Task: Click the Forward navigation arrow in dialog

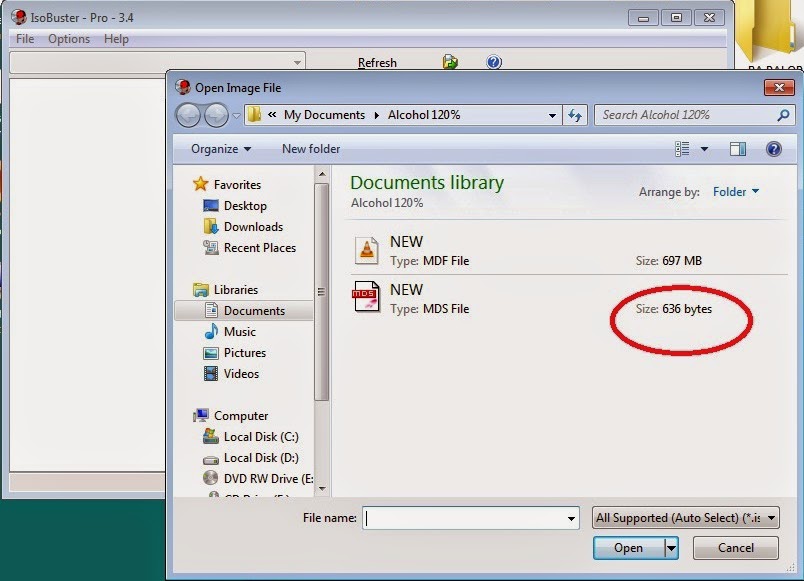Action: coord(216,115)
